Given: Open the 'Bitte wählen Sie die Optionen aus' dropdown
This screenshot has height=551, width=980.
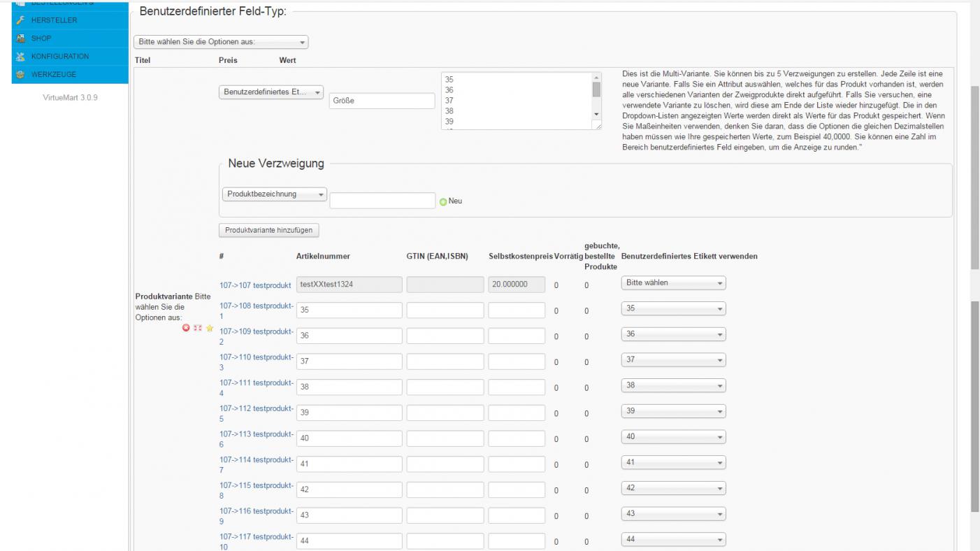Looking at the screenshot, I should tap(221, 42).
